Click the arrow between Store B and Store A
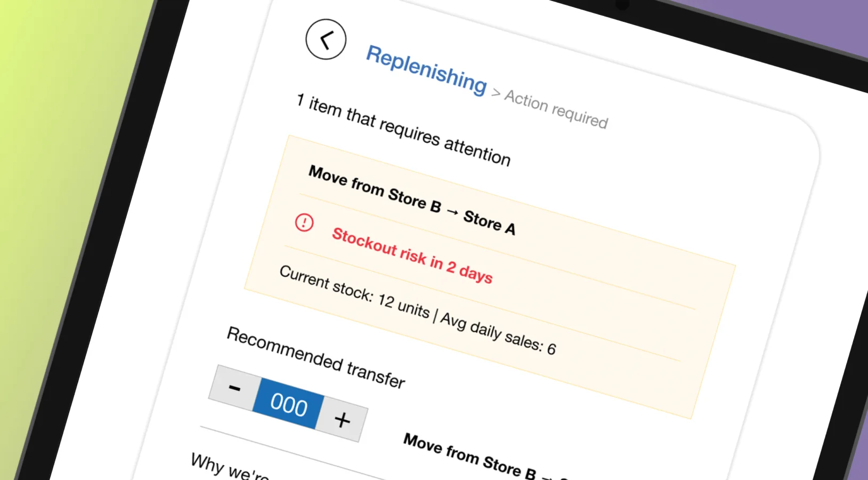This screenshot has height=480, width=868. tap(452, 212)
